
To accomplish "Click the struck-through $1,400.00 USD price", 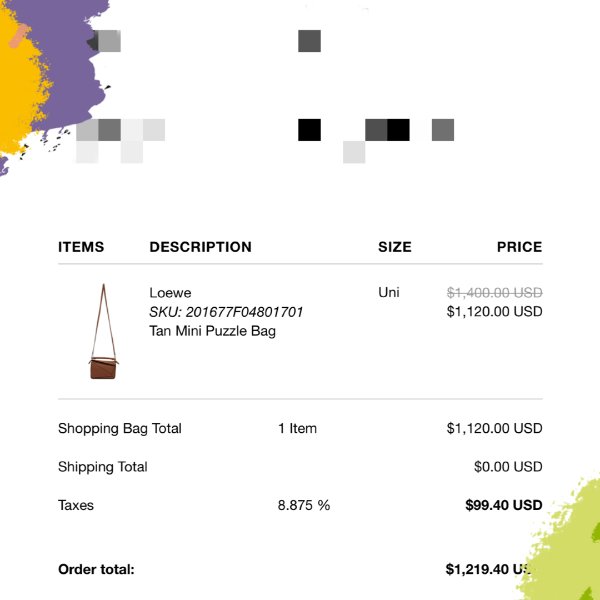I will click(494, 293).
